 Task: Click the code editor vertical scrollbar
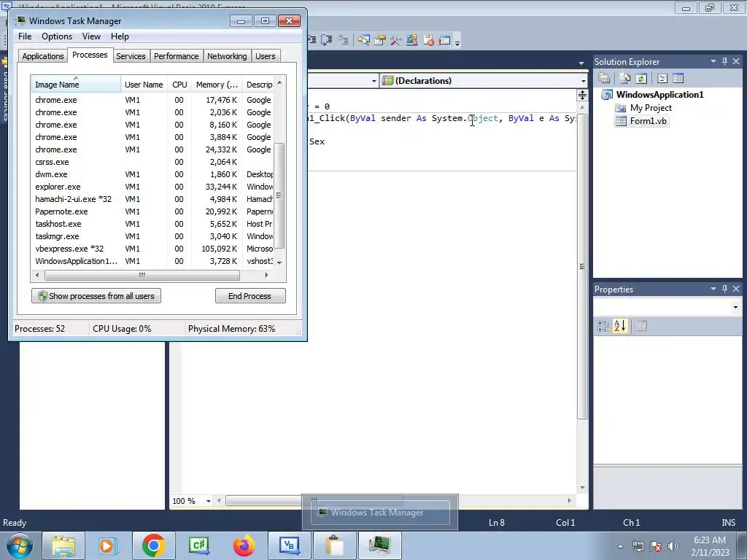582,267
